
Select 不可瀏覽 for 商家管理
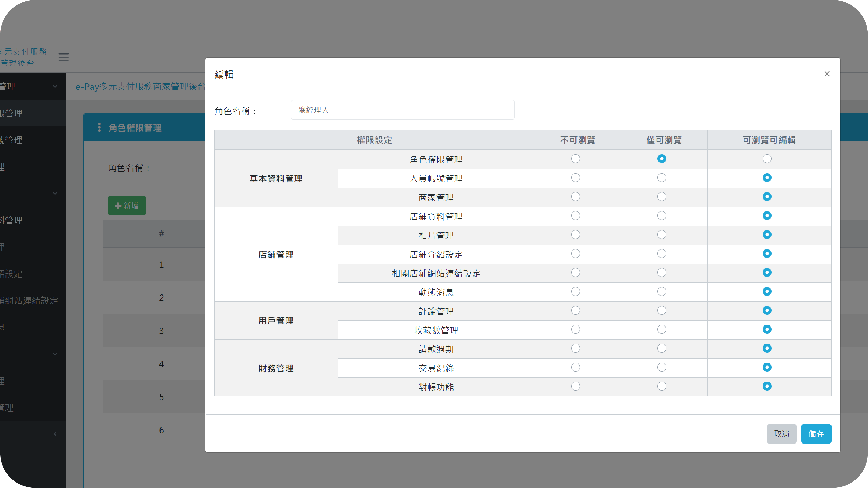(575, 196)
